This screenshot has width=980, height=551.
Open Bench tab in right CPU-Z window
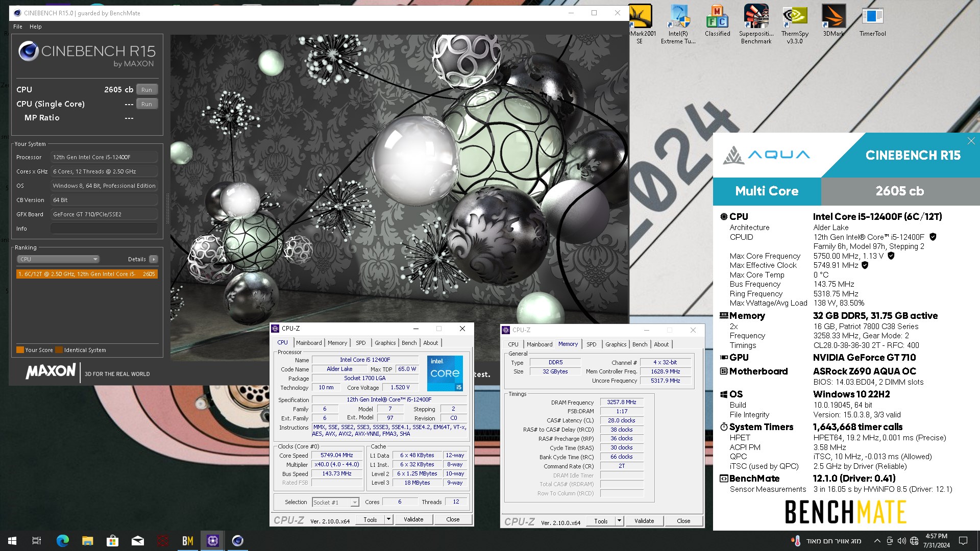coord(640,344)
